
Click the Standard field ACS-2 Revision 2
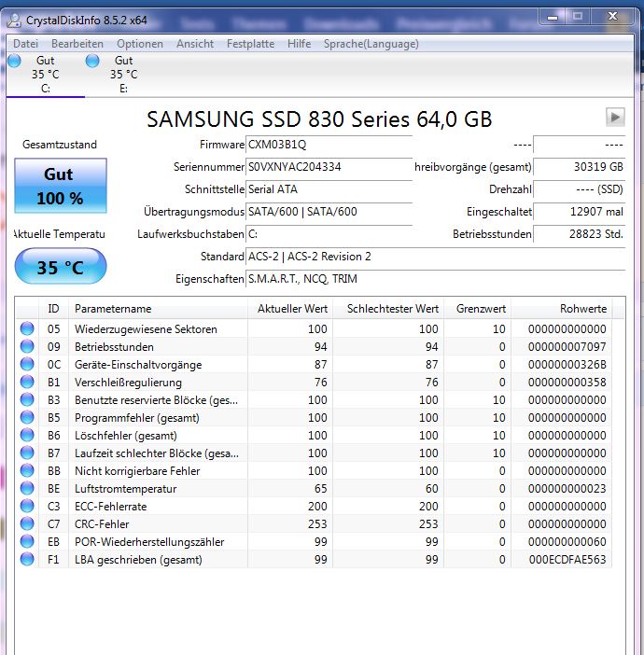(436, 257)
